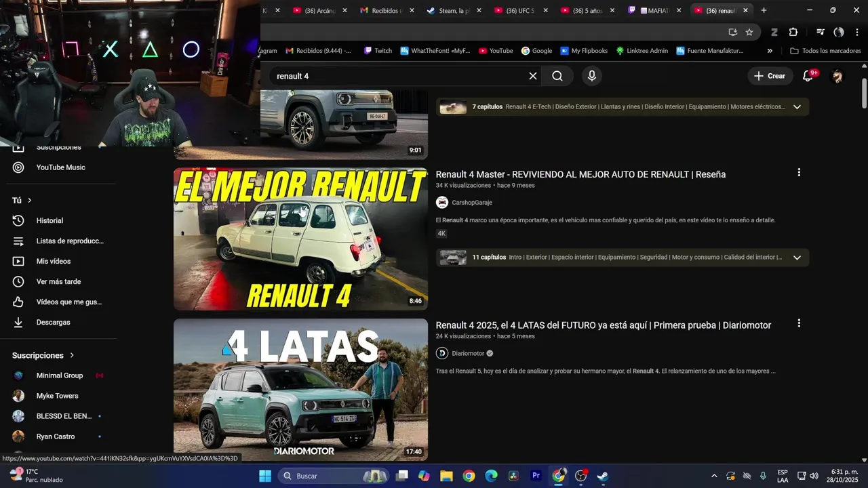This screenshot has width=868, height=488.
Task: Open OBS Studio taskbar icon
Action: (580, 476)
